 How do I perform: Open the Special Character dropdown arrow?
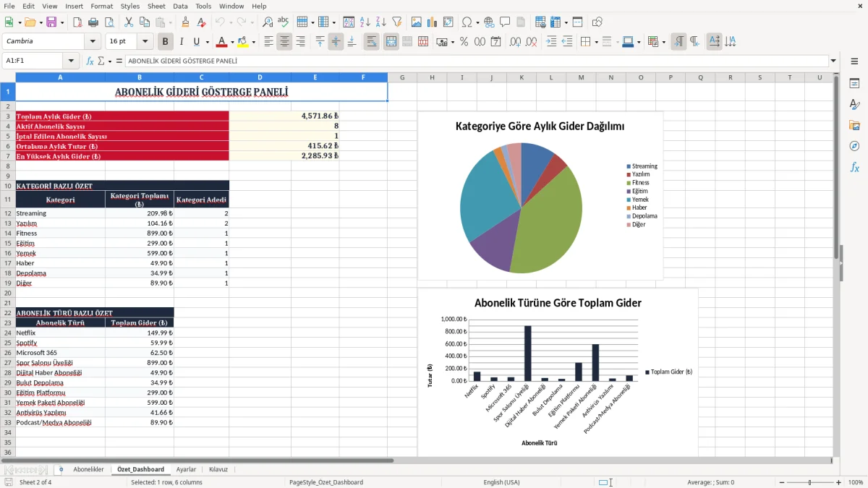(x=477, y=22)
